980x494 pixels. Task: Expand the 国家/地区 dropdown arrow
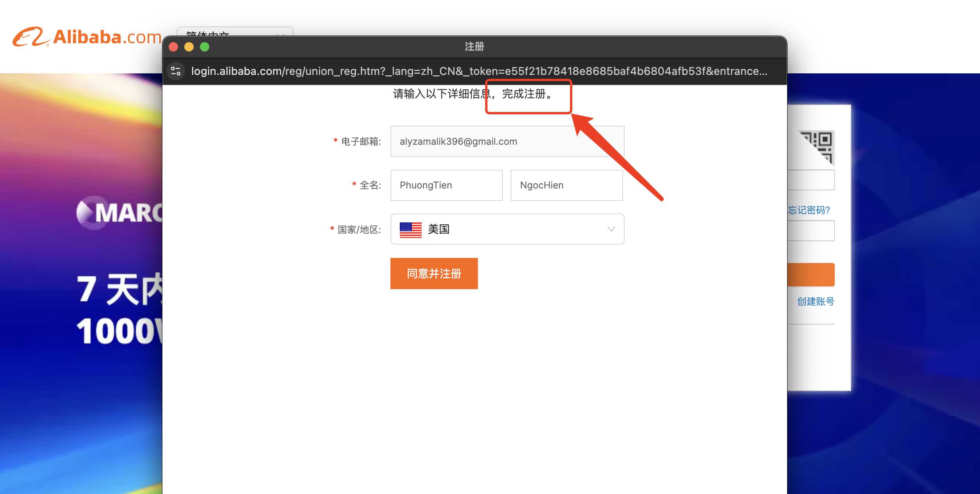coord(611,229)
